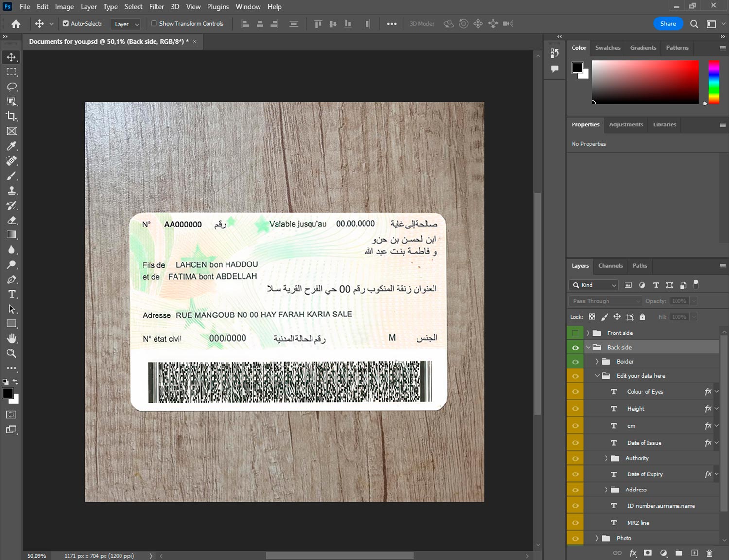Open the Auto-Select Layer dropdown
This screenshot has height=560, width=729.
click(126, 24)
